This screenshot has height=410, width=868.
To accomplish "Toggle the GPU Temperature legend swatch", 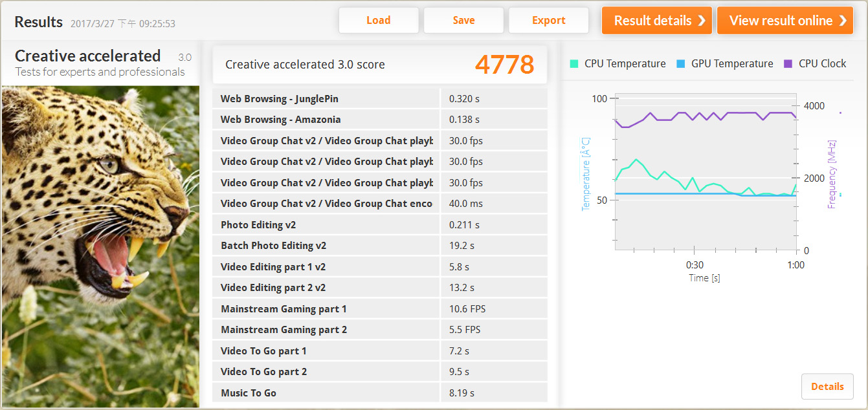I will (680, 63).
